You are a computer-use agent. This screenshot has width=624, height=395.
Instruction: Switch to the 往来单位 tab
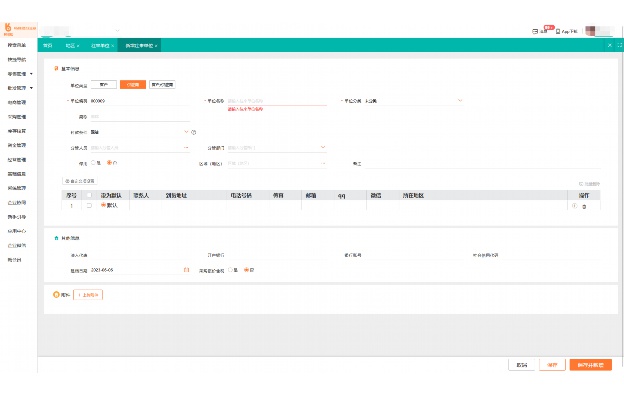coord(100,46)
